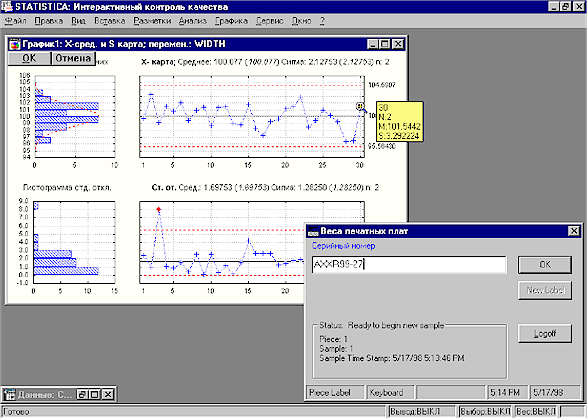Click OK in Веса печатных плат dialog

point(545,265)
